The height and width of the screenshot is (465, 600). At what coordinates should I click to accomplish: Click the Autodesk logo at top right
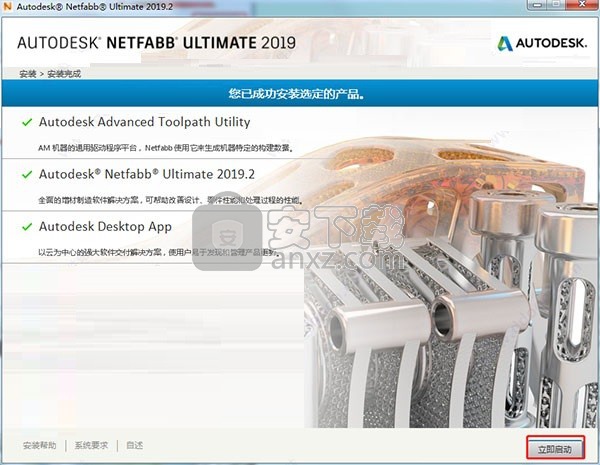[x=542, y=43]
